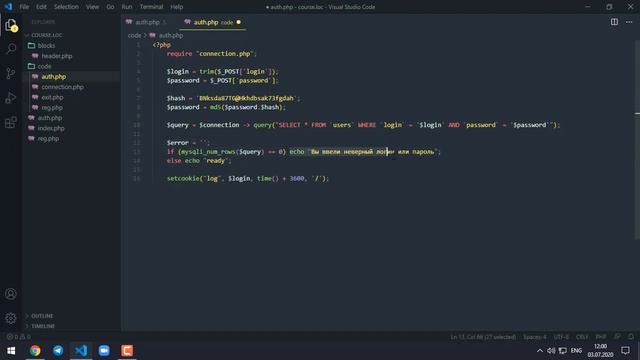Open the Edit menu
Image resolution: width=640 pixels, height=360 pixels.
[x=41, y=7]
